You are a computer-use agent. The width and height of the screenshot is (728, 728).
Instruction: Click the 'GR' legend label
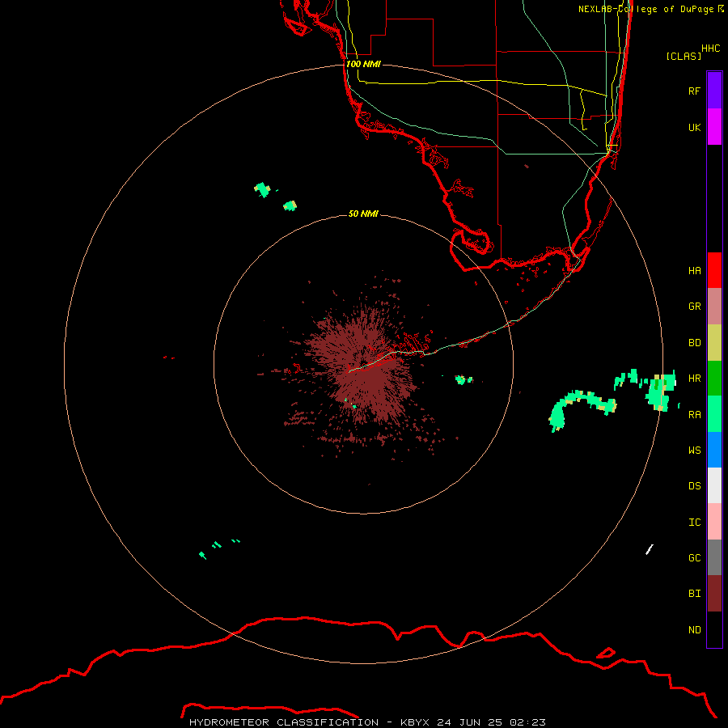[x=694, y=307]
